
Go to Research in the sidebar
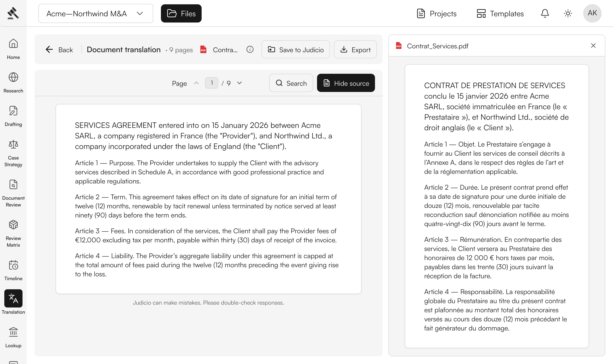[13, 83]
